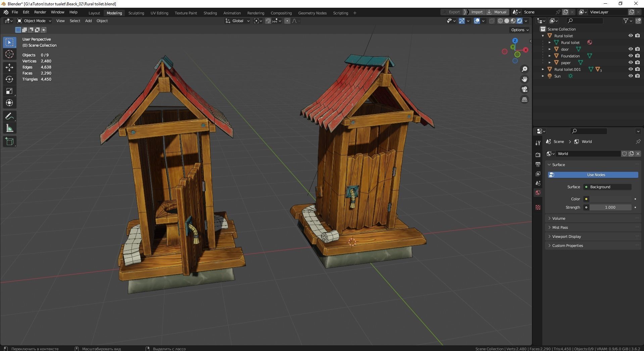644x351 pixels.
Task: Open the Output properties tab
Action: 538,164
